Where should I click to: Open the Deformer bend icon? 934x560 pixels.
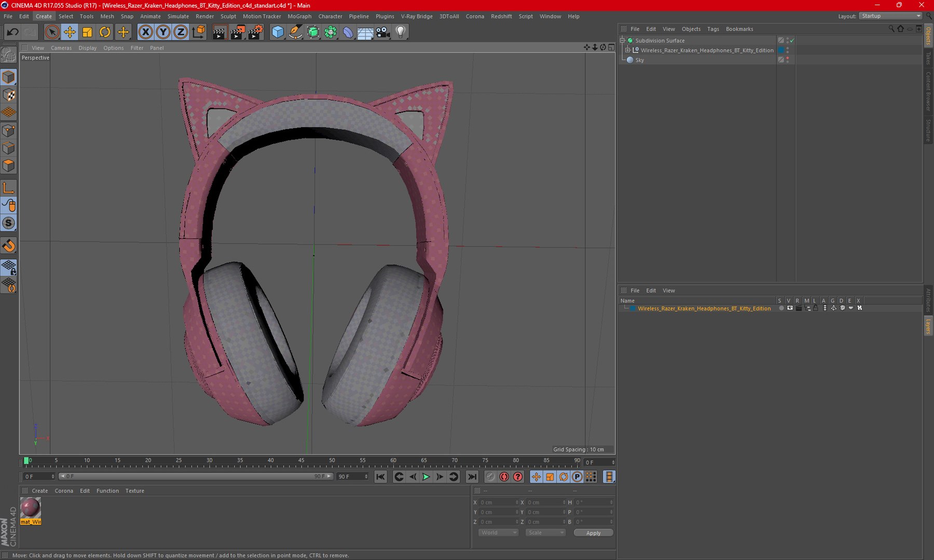point(348,32)
